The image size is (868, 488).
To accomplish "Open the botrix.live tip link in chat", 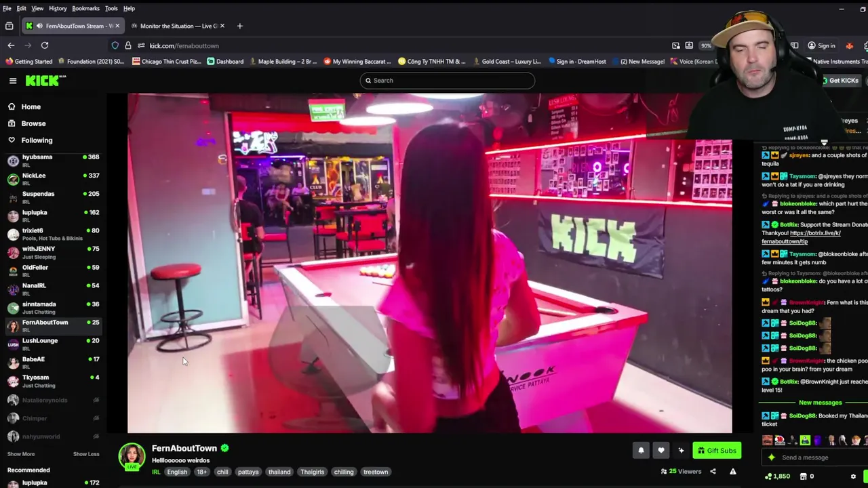I will click(x=801, y=237).
